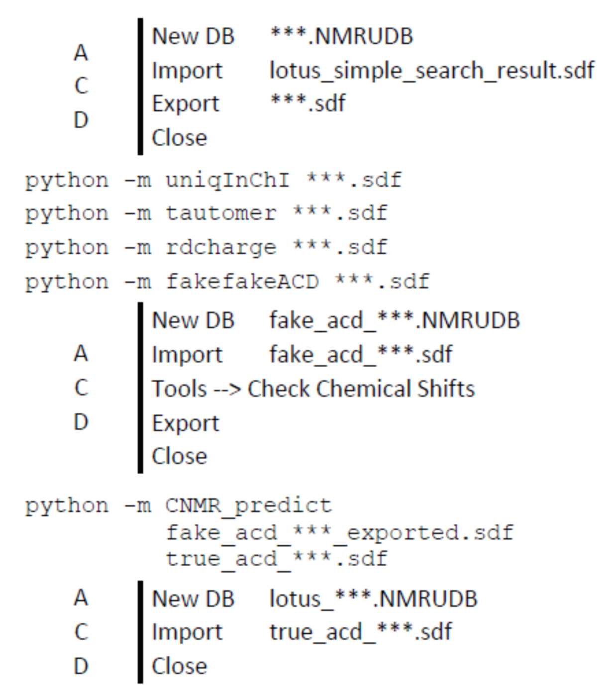Click Export beside the ***.sdf label

186,103
